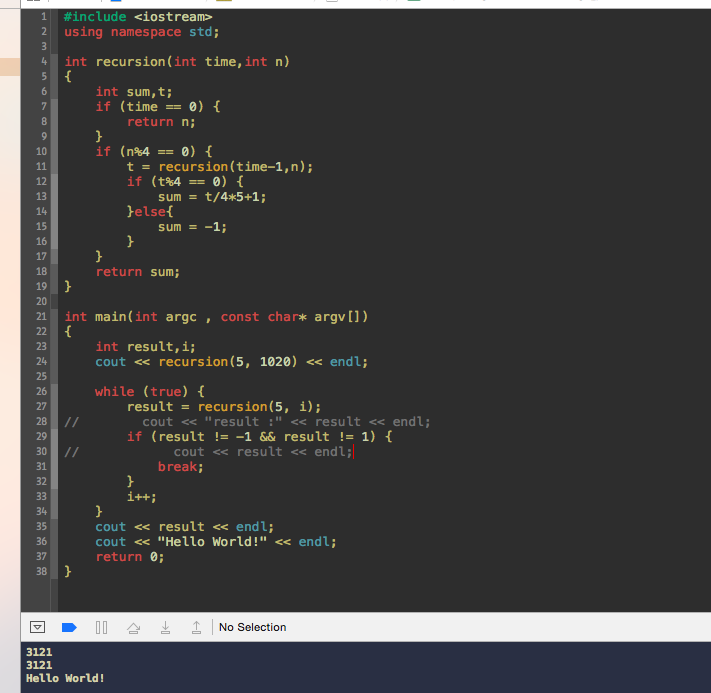Click the 'if (t%4 == 0) {' line

coord(185,182)
